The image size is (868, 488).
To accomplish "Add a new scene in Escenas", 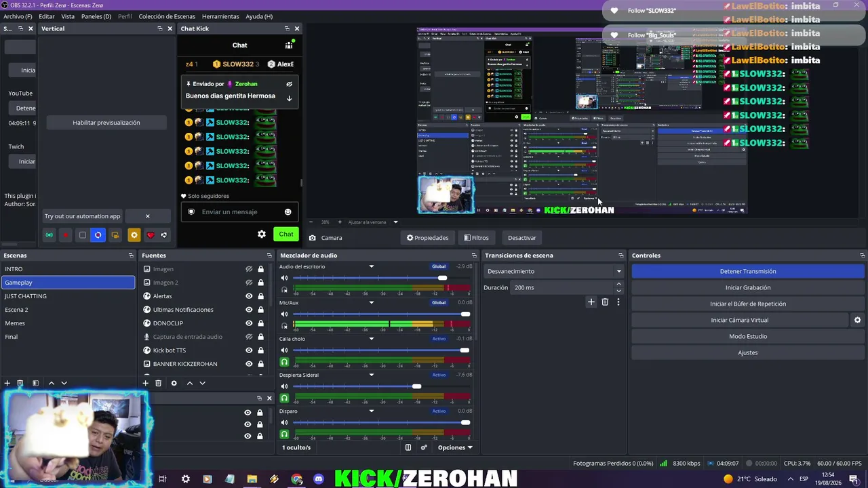I will pyautogui.click(x=7, y=383).
